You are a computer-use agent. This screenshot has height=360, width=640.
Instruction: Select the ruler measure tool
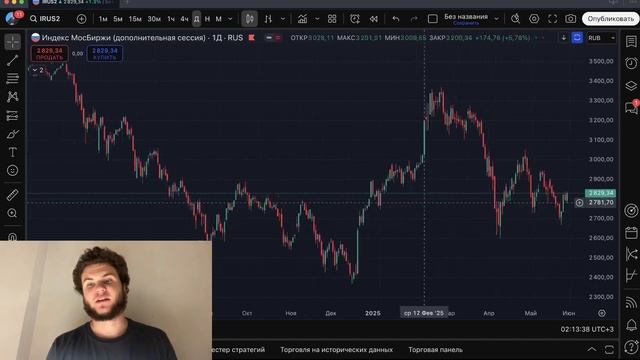(x=13, y=195)
